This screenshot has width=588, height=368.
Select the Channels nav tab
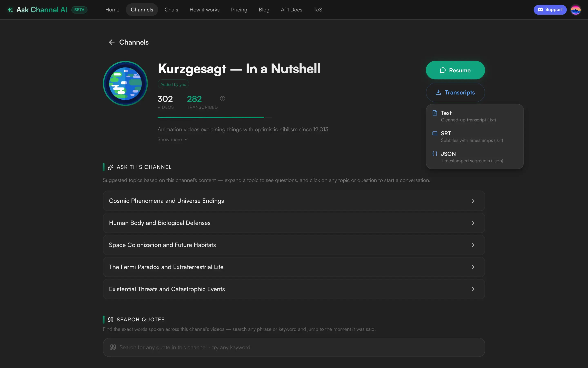[x=142, y=10]
